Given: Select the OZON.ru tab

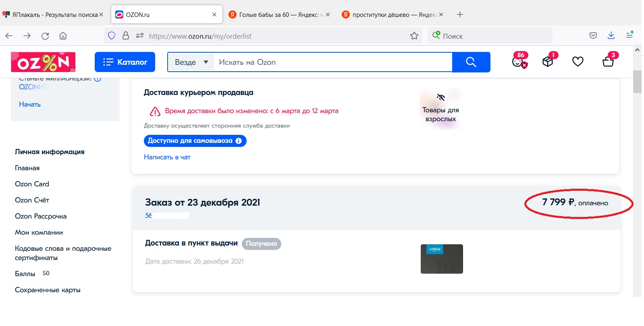Looking at the screenshot, I should [167, 14].
